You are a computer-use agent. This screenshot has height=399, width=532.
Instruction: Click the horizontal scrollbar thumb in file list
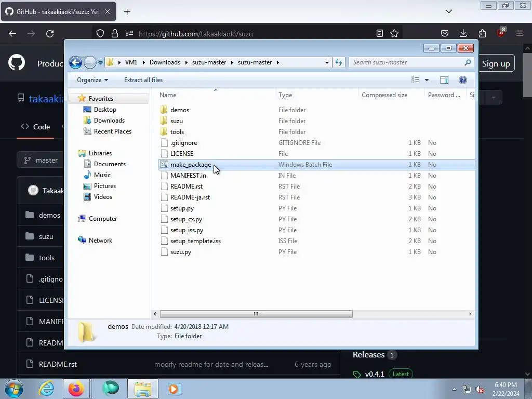[x=256, y=314]
